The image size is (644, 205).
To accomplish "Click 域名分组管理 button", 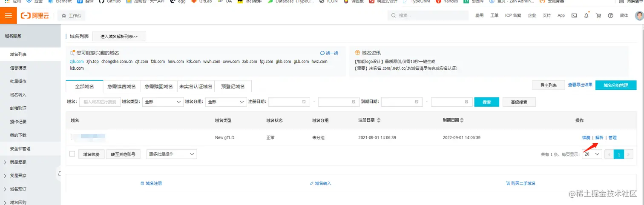I will point(615,85).
